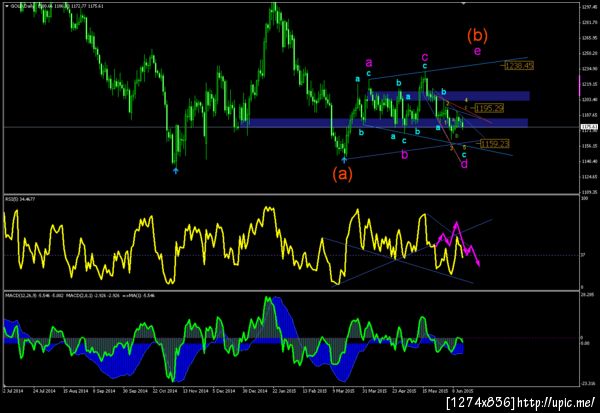Image resolution: width=600 pixels, height=413 pixels.
Task: Click the RSI 37 level label on right axis
Action: coord(583,255)
